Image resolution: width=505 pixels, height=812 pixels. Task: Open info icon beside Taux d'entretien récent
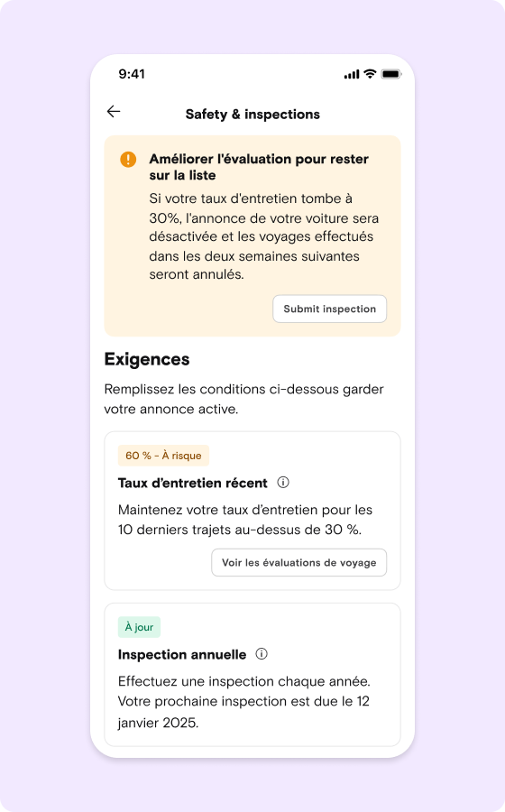[x=283, y=482]
